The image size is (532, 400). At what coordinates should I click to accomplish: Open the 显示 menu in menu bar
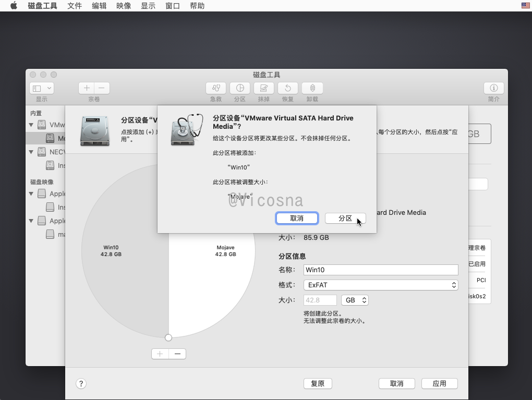click(148, 6)
